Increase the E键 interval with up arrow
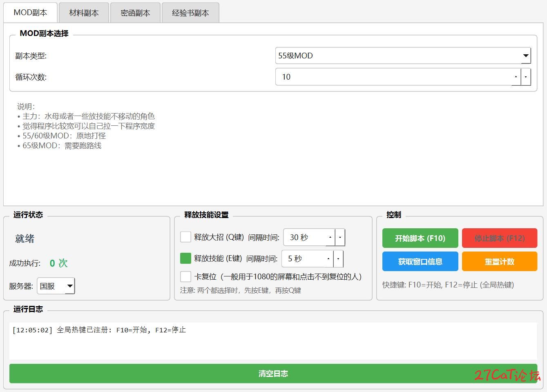Image resolution: width=547 pixels, height=392 pixels. click(328, 258)
